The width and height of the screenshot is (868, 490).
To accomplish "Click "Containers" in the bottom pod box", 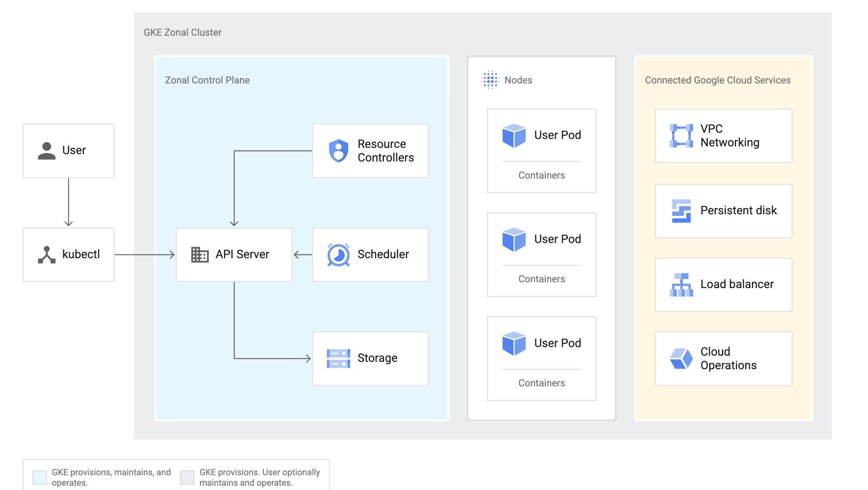I will pos(542,383).
